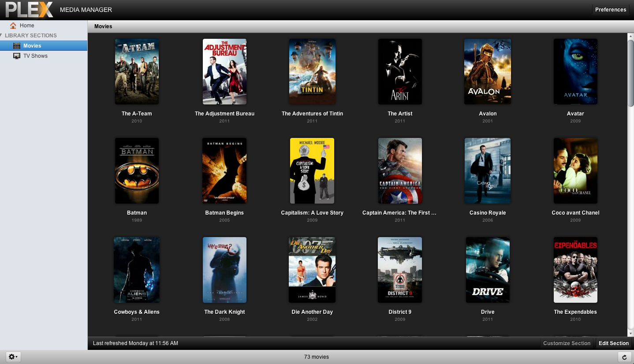Open the Die Another Day poster
The image size is (634, 364).
coord(312,270)
